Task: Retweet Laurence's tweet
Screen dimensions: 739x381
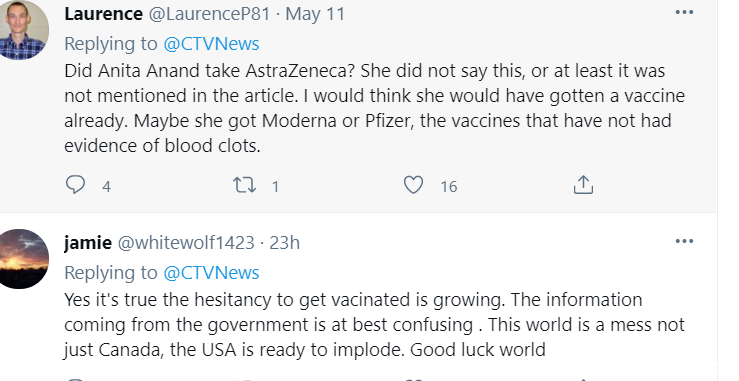Action: tap(245, 185)
